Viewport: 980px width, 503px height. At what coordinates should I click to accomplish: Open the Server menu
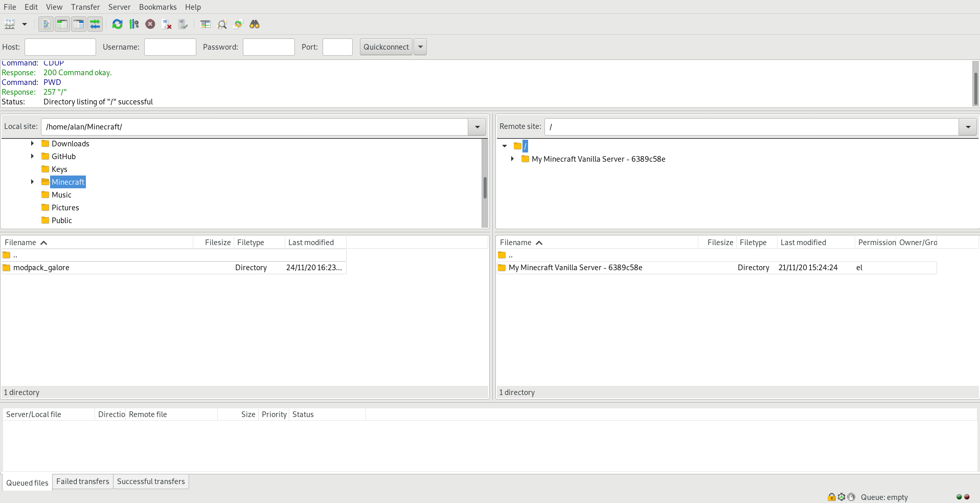click(119, 7)
